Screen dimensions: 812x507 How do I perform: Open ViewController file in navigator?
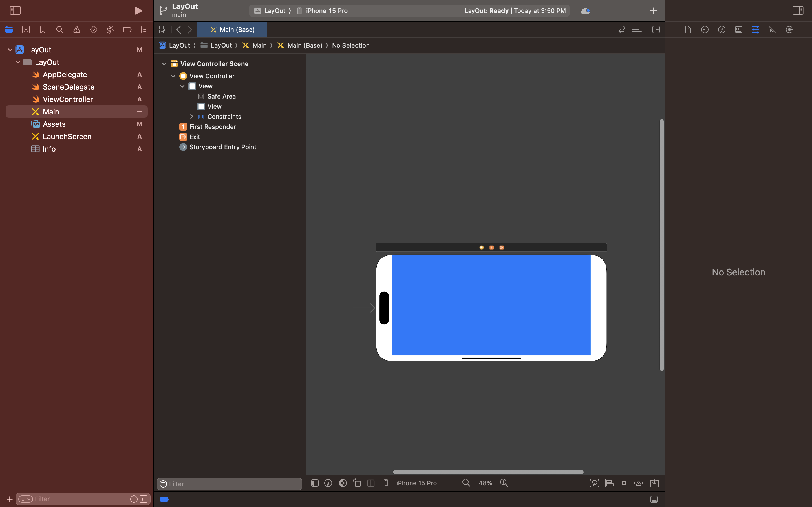coord(68,99)
